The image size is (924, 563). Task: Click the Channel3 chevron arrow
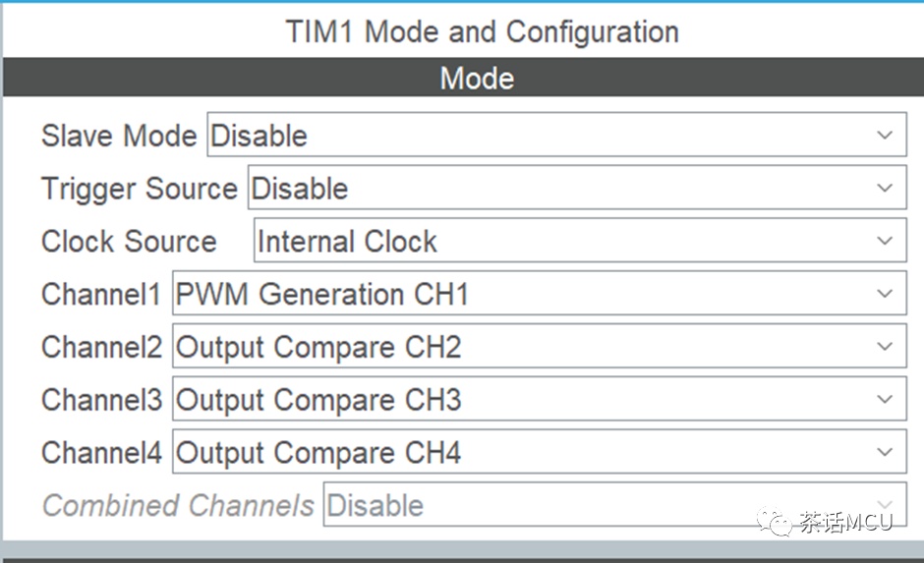[885, 399]
